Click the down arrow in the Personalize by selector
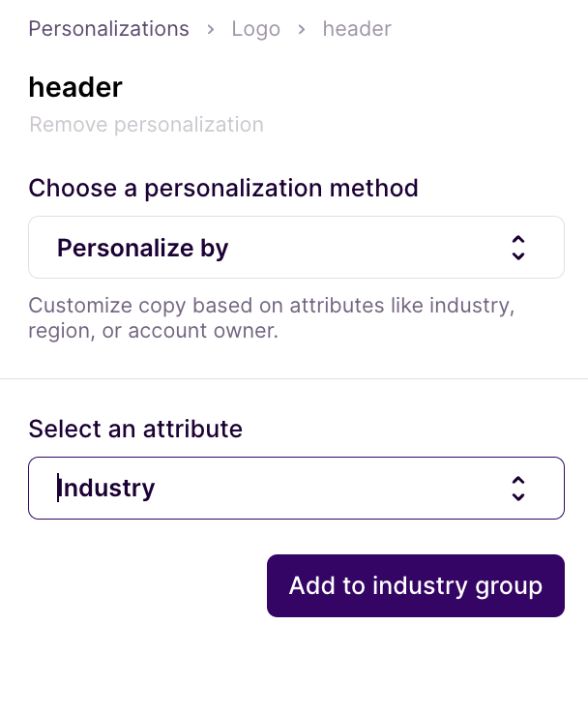588x714 pixels. [518, 256]
